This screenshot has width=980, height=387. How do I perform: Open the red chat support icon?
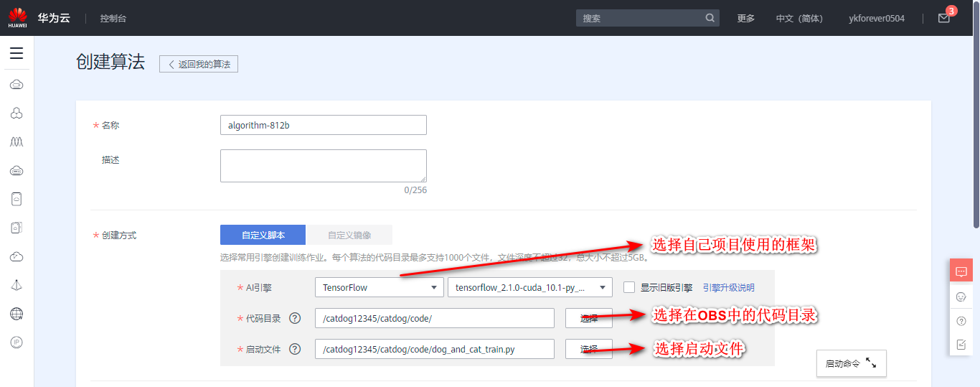coord(961,271)
